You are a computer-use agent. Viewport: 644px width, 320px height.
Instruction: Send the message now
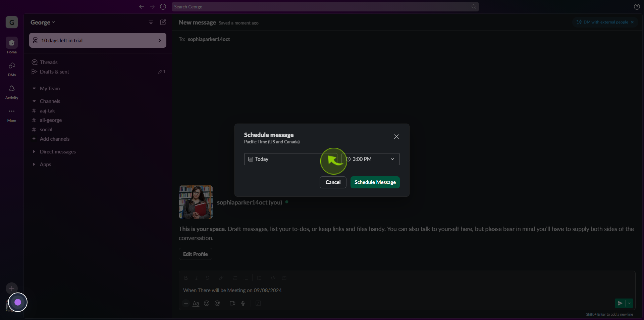620,304
